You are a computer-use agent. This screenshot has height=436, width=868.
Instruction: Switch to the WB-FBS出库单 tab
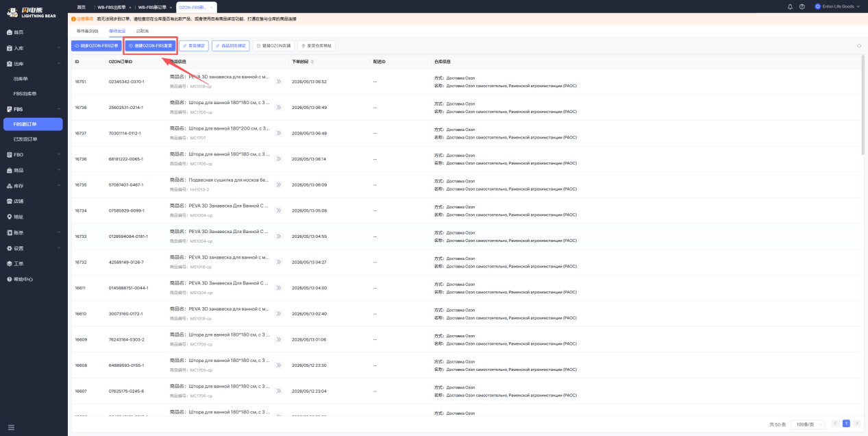pyautogui.click(x=113, y=7)
